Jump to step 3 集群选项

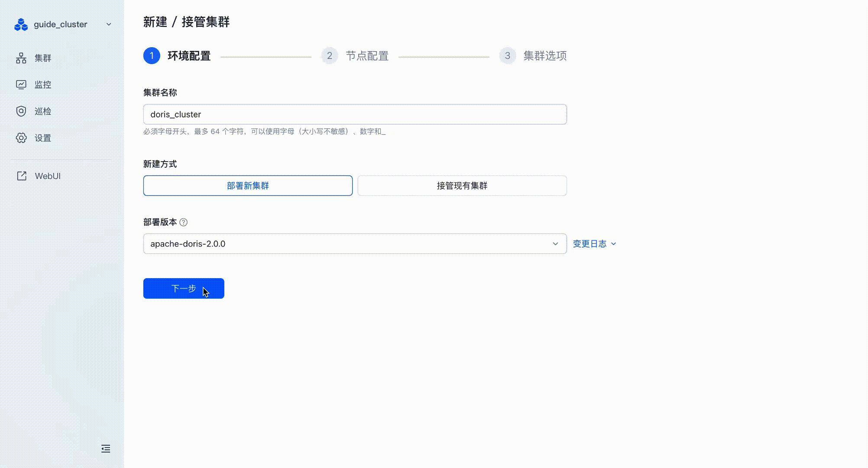click(x=507, y=55)
